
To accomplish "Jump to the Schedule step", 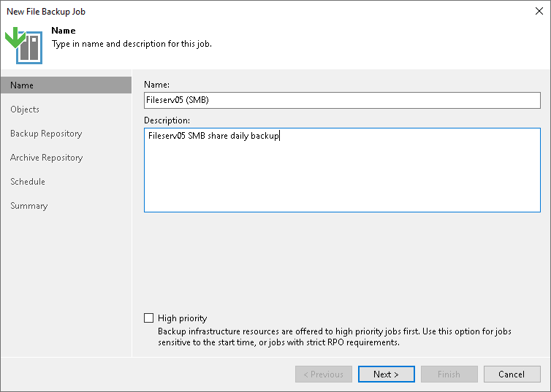I will 28,182.
